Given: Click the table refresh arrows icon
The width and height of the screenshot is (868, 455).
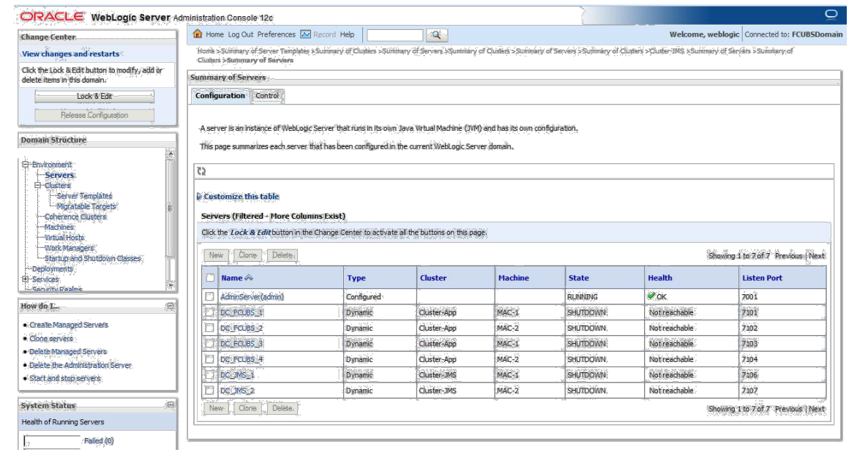Looking at the screenshot, I should coord(202,171).
